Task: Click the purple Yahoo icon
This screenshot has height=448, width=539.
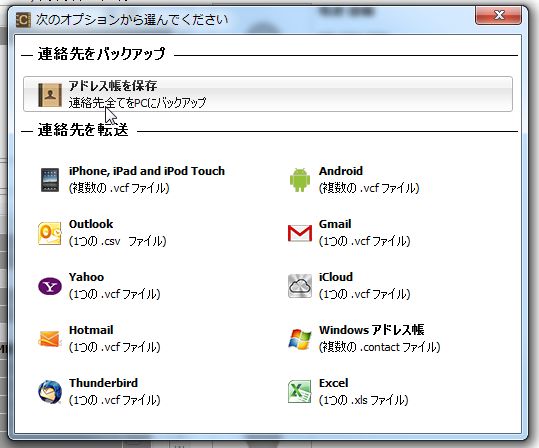Action: 50,286
